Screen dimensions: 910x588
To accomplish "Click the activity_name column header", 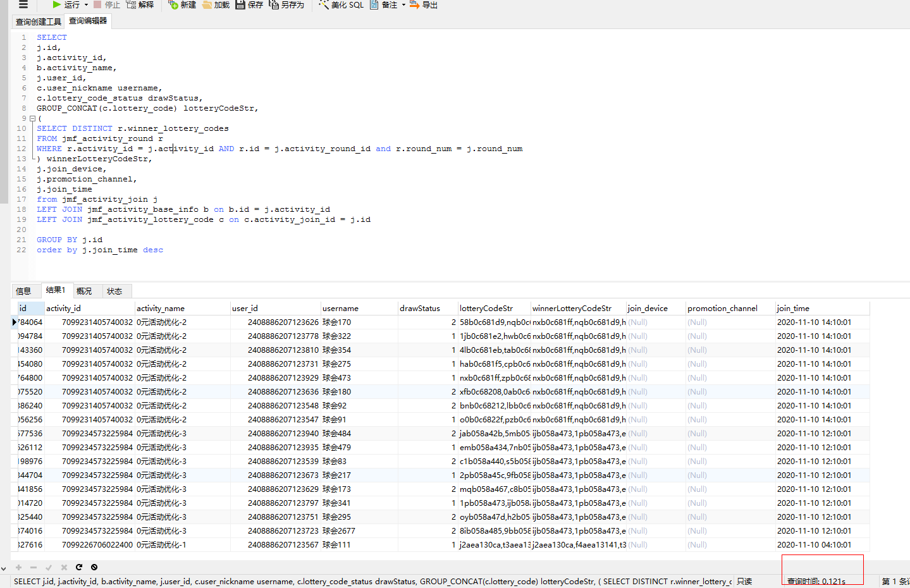I will (x=183, y=308).
